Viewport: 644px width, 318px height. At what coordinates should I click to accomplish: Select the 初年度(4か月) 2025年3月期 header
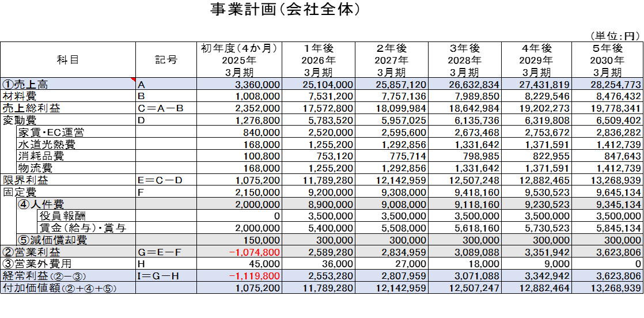tap(239, 60)
